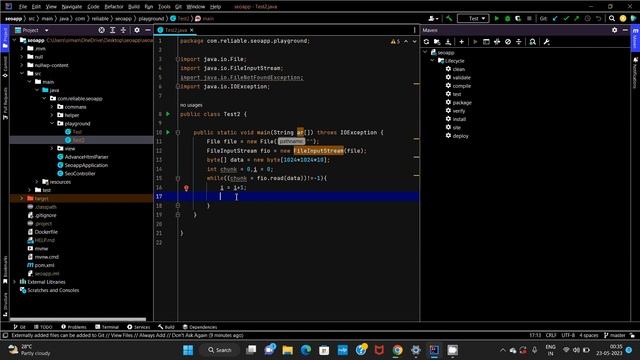This screenshot has width=640, height=360.
Task: Expand the helper package
Action: pos(52,115)
